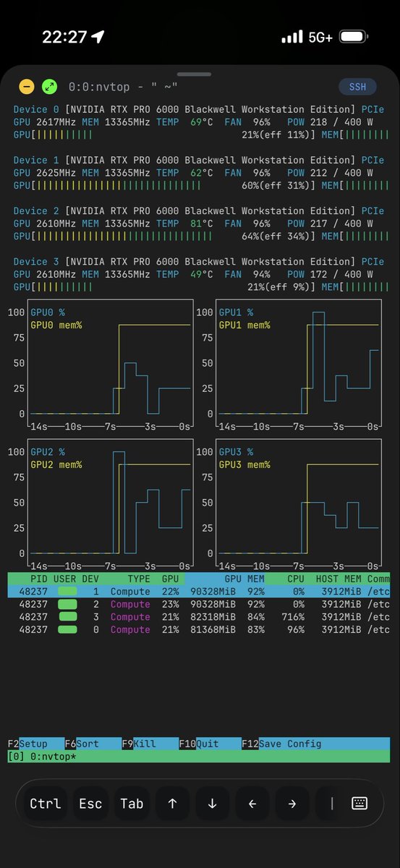Click the GPU2 % chart legend
This screenshot has width=400, height=868.
click(48, 452)
